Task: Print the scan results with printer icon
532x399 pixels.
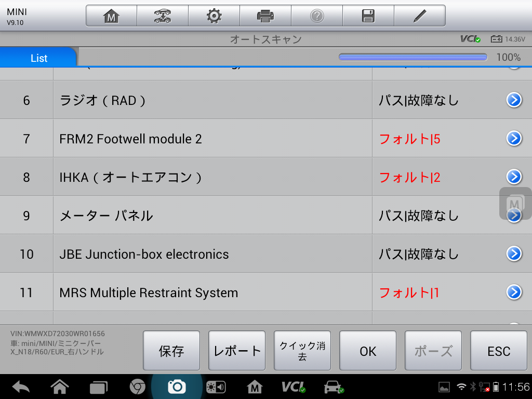Action: (x=265, y=16)
